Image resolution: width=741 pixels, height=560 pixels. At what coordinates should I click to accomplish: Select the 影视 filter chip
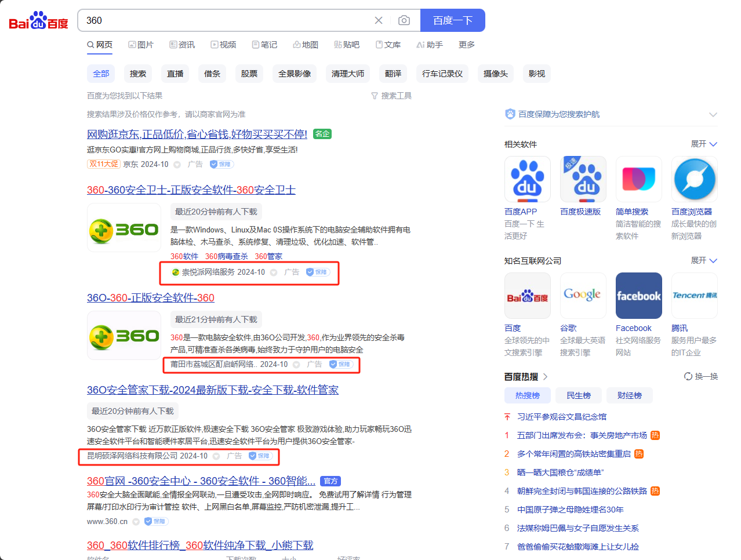[x=537, y=74]
